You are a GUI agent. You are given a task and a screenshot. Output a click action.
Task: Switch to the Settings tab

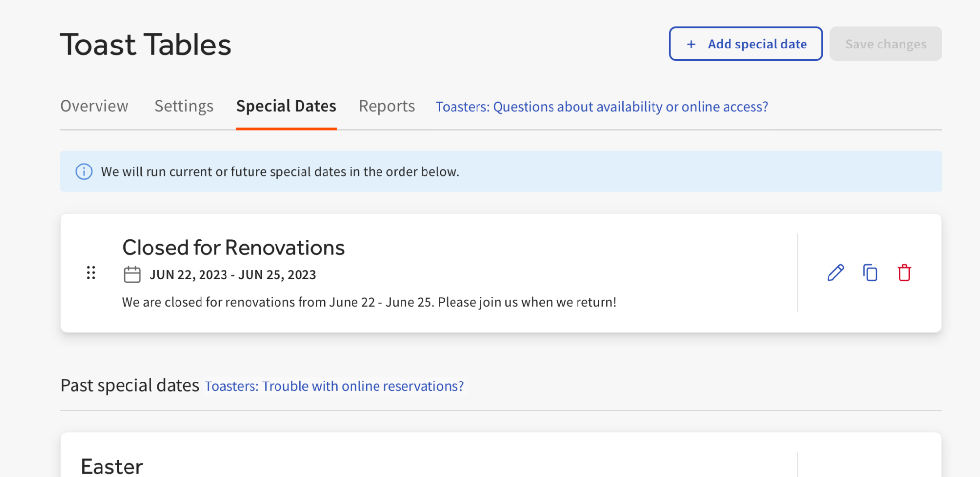tap(184, 106)
